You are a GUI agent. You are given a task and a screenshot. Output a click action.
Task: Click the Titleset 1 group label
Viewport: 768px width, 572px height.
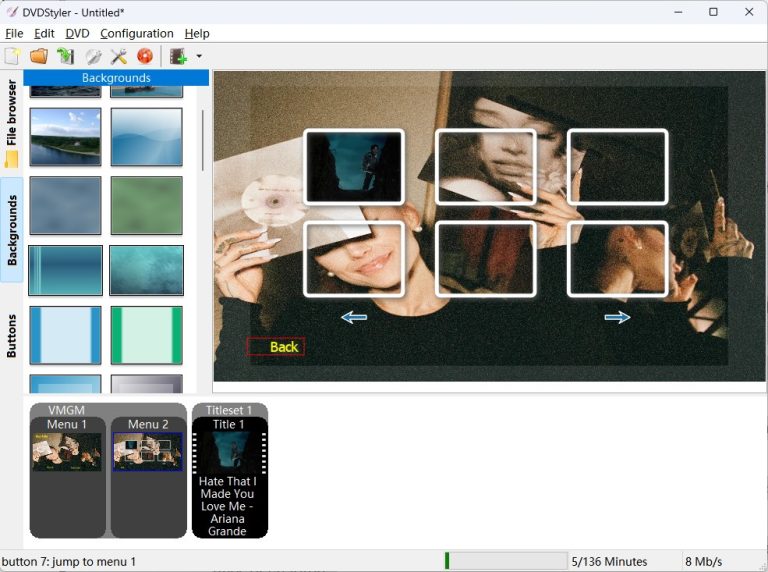229,410
